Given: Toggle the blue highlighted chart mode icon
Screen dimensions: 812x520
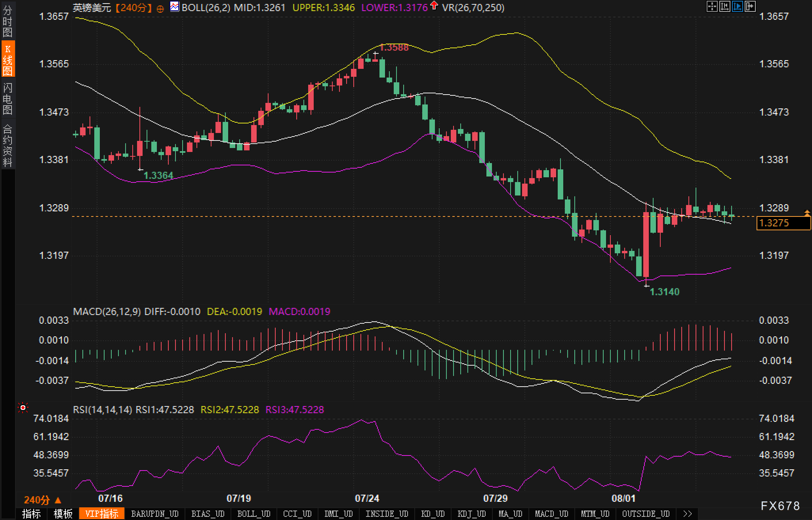Looking at the screenshot, I should point(737,6).
